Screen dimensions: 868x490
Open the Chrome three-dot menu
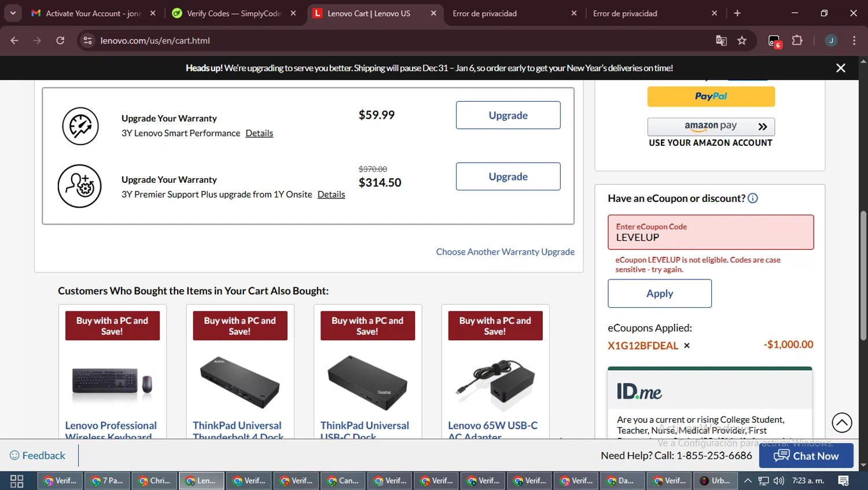(854, 40)
